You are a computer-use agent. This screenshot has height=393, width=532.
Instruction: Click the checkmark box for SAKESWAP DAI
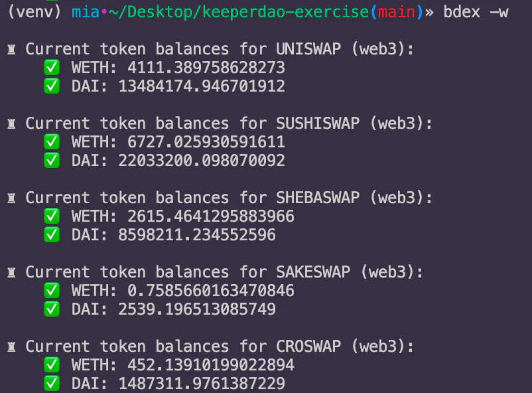click(x=52, y=309)
